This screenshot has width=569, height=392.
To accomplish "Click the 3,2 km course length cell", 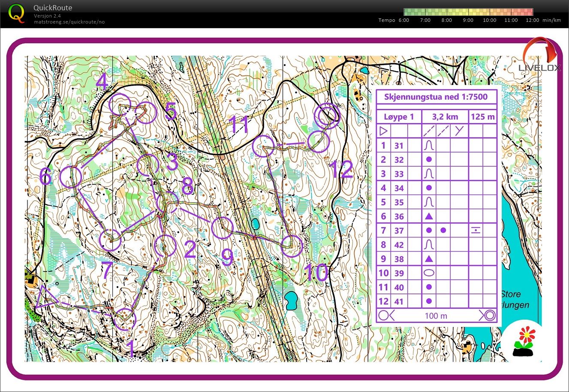I will pos(445,117).
